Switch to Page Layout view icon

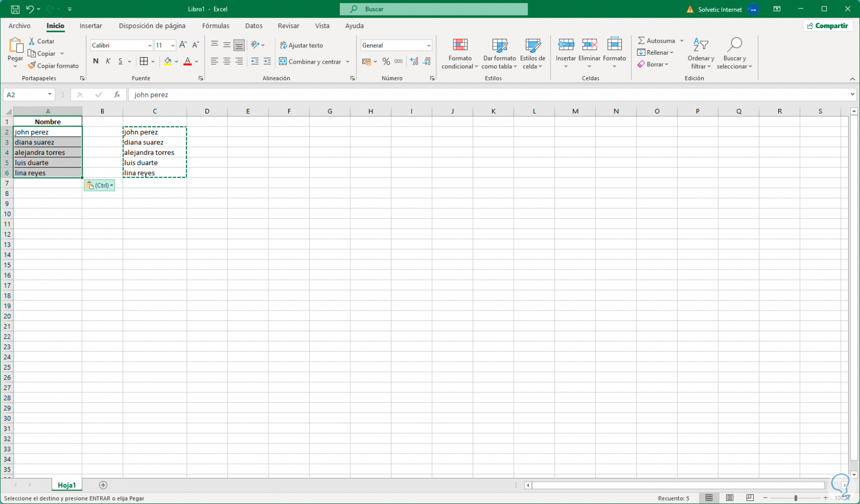[x=729, y=498]
